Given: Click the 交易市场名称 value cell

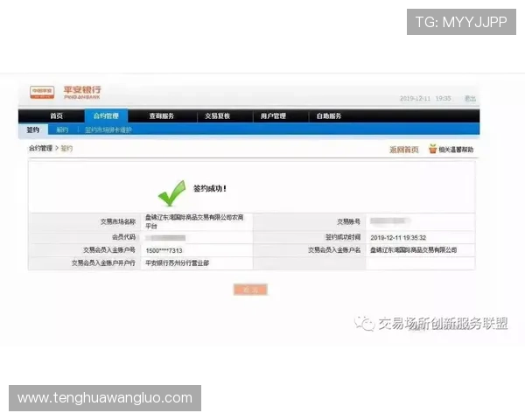Looking at the screenshot, I should [x=197, y=221].
